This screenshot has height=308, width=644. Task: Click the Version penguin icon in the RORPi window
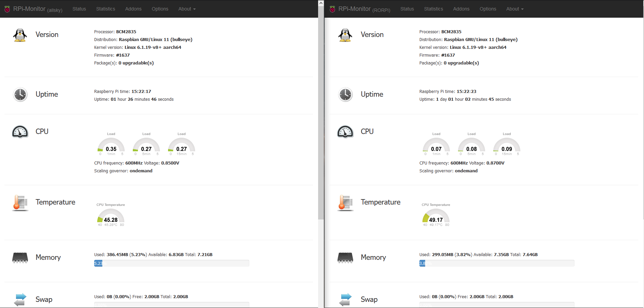click(345, 35)
